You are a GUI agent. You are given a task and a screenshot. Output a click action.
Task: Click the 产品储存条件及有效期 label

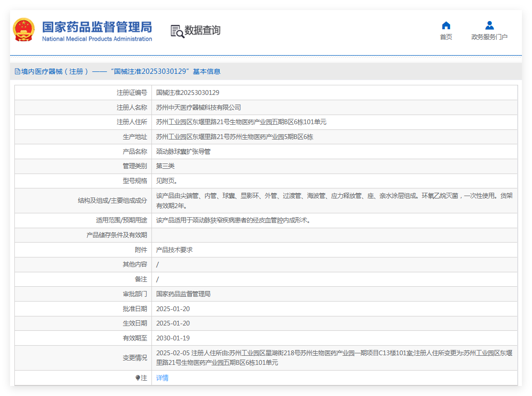[x=117, y=235]
